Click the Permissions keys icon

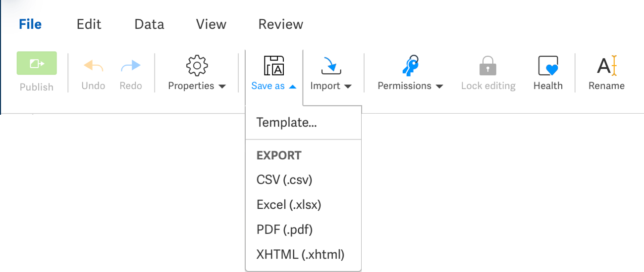(x=410, y=65)
